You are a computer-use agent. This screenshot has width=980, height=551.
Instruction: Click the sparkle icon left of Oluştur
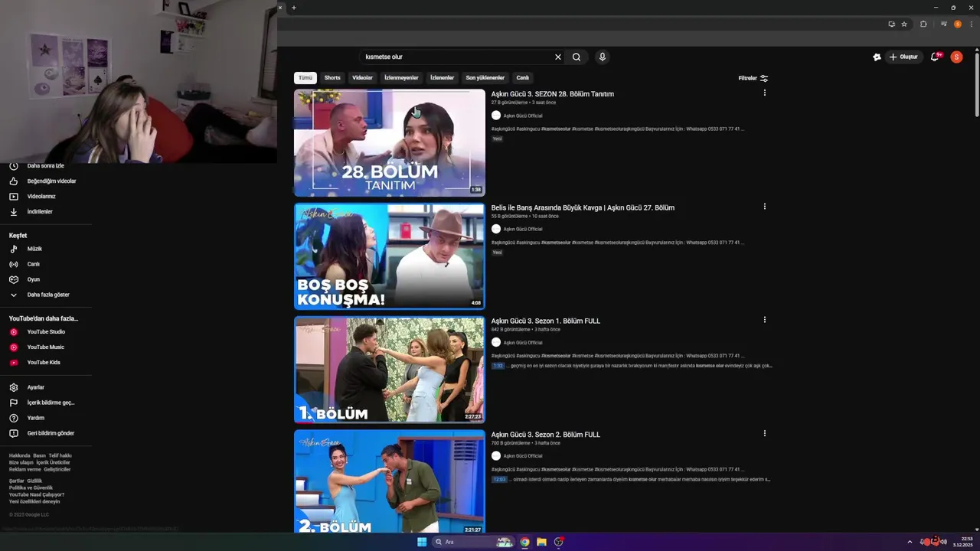[877, 57]
